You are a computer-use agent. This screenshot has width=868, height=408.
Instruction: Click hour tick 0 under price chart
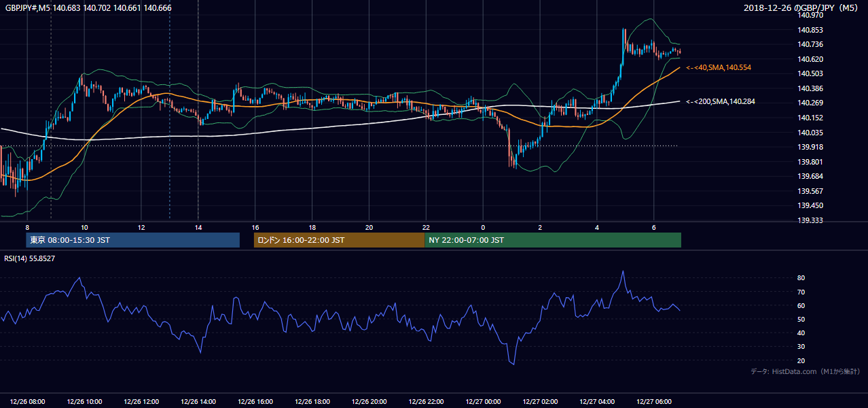coord(483,227)
